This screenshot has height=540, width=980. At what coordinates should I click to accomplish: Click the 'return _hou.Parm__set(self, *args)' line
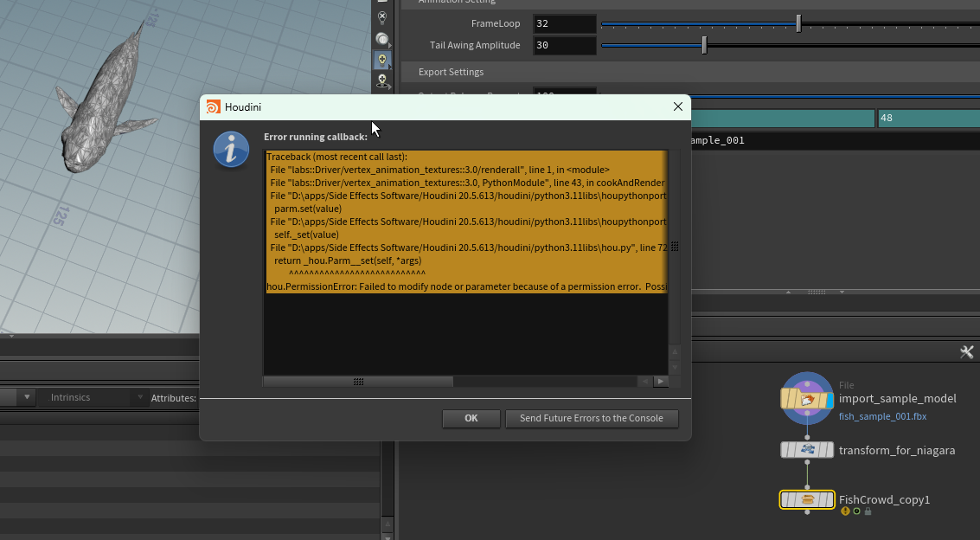pos(348,260)
